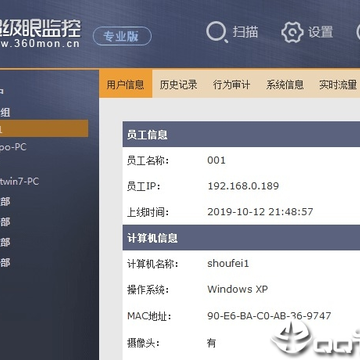Select the highlighted orange sidebar item
The width and height of the screenshot is (360, 360).
[44, 129]
